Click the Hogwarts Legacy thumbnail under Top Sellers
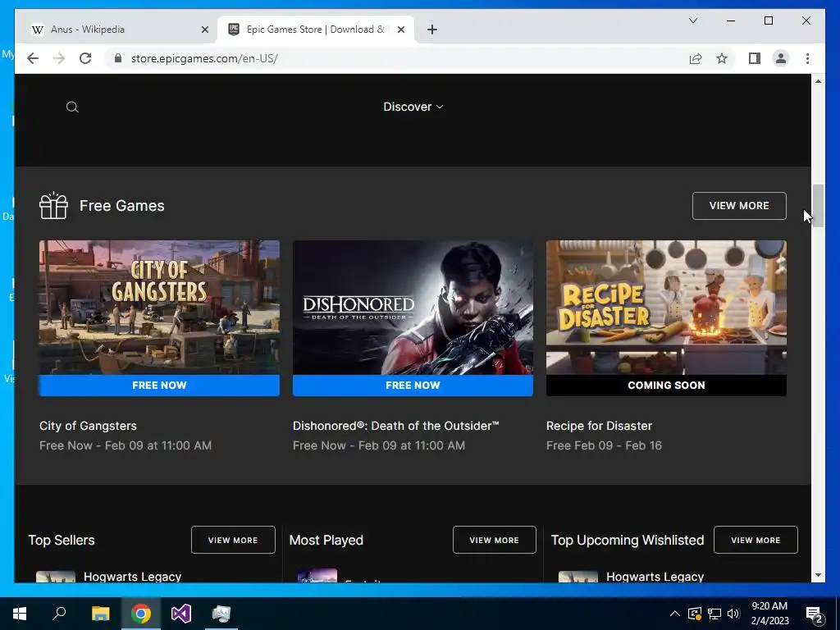This screenshot has height=630, width=840. [x=56, y=577]
